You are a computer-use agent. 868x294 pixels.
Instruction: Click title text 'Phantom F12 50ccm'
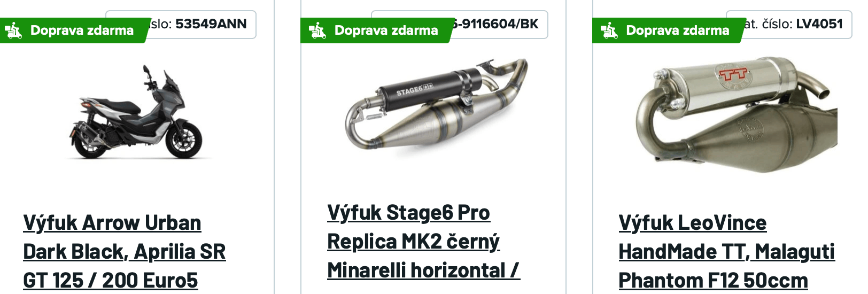(x=713, y=280)
